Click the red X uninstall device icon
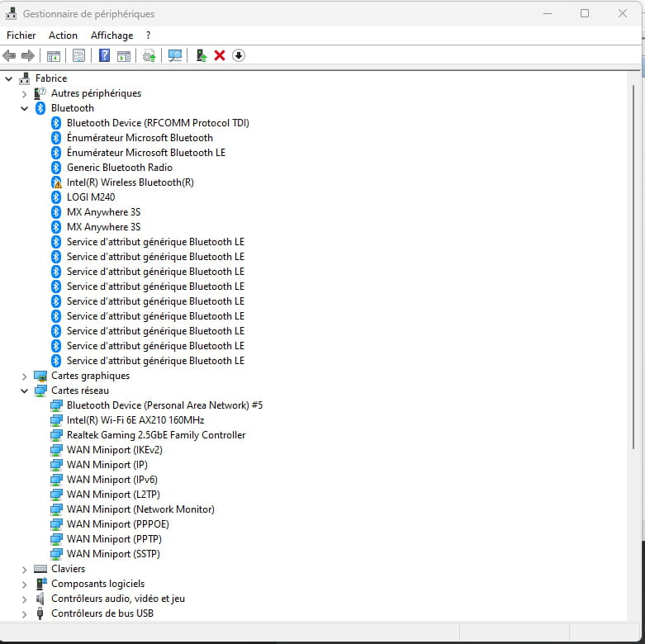This screenshot has width=645, height=644. tap(220, 55)
